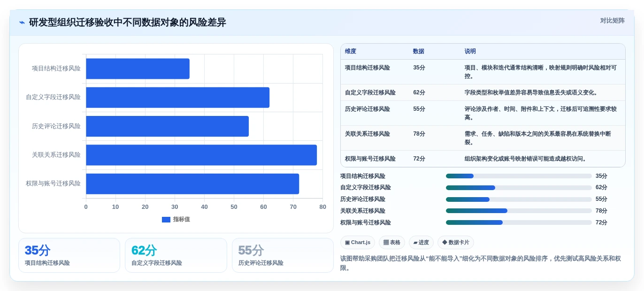Click the 进度 tag chip
644x291 pixels.
(421, 242)
